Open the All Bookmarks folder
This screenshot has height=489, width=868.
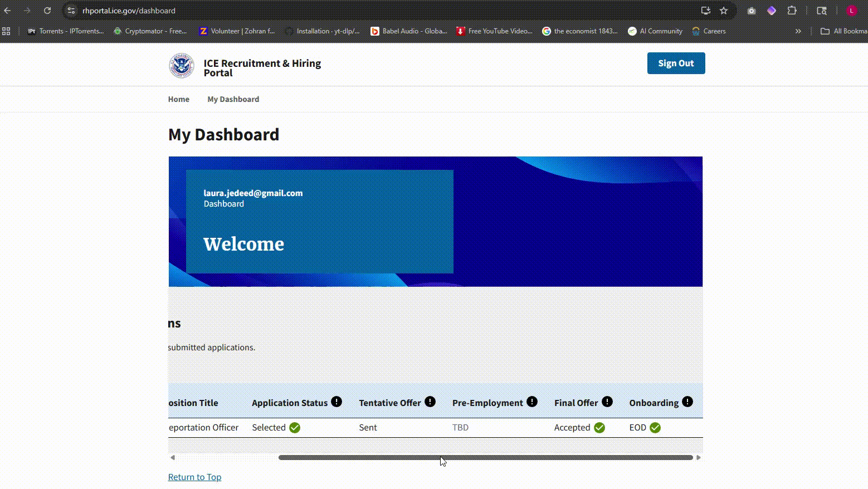point(843,31)
